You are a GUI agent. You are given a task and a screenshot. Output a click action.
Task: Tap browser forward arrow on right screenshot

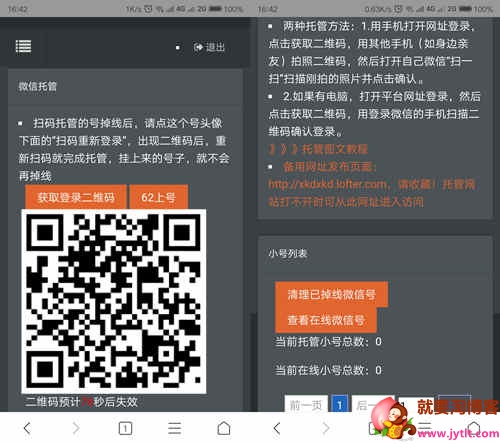click(326, 428)
